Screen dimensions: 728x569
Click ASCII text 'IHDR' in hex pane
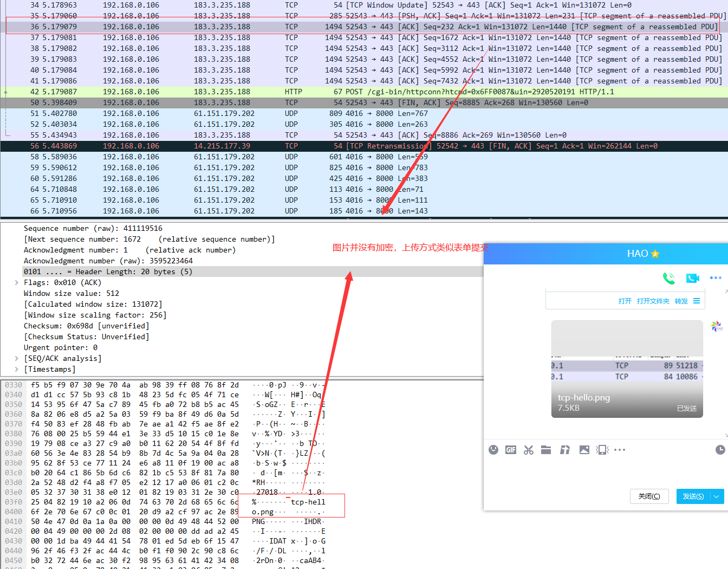(x=313, y=521)
